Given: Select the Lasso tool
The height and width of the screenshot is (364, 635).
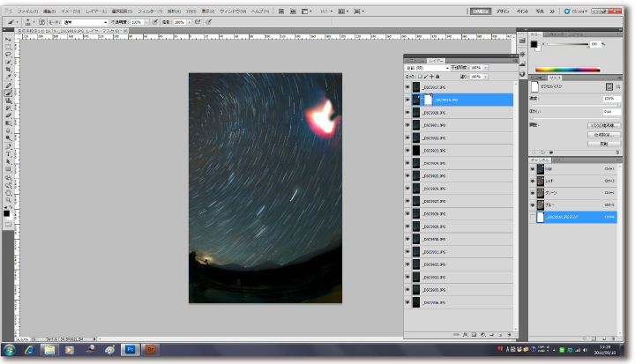Looking at the screenshot, I should coord(9,56).
